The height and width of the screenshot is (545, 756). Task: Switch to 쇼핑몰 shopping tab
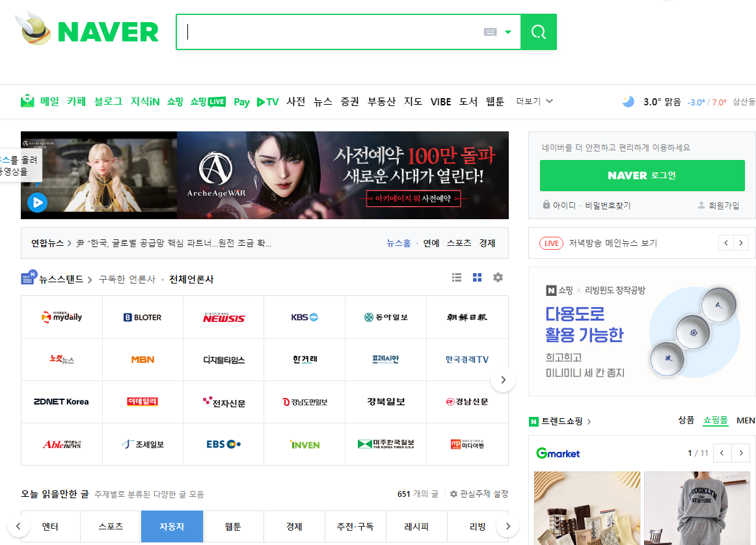click(715, 420)
